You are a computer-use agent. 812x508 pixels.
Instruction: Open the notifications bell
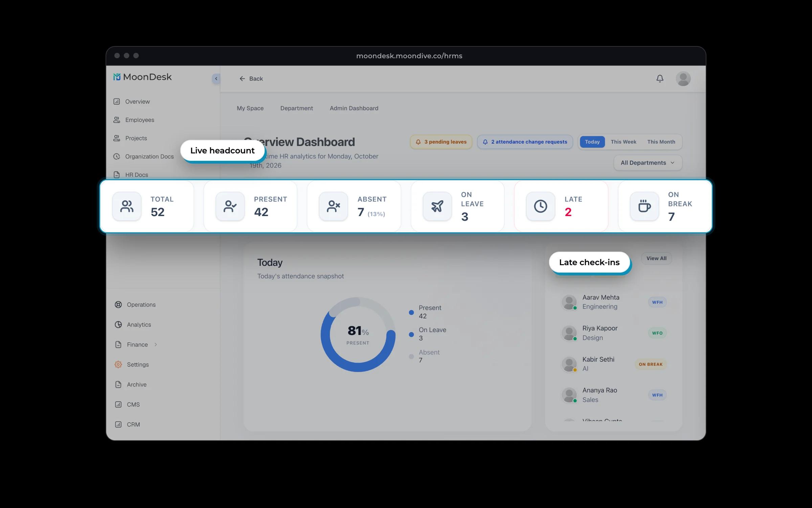(660, 79)
